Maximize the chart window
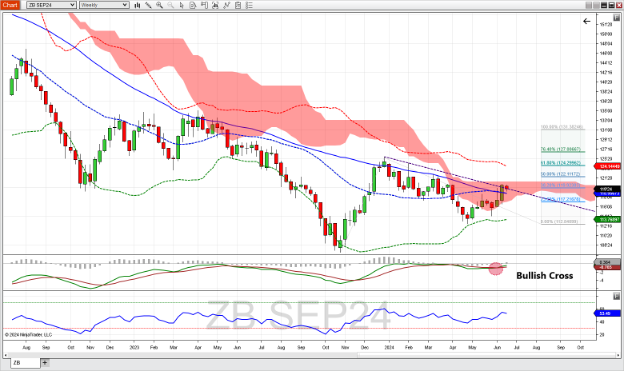This screenshot has width=624, height=372. pos(611,5)
